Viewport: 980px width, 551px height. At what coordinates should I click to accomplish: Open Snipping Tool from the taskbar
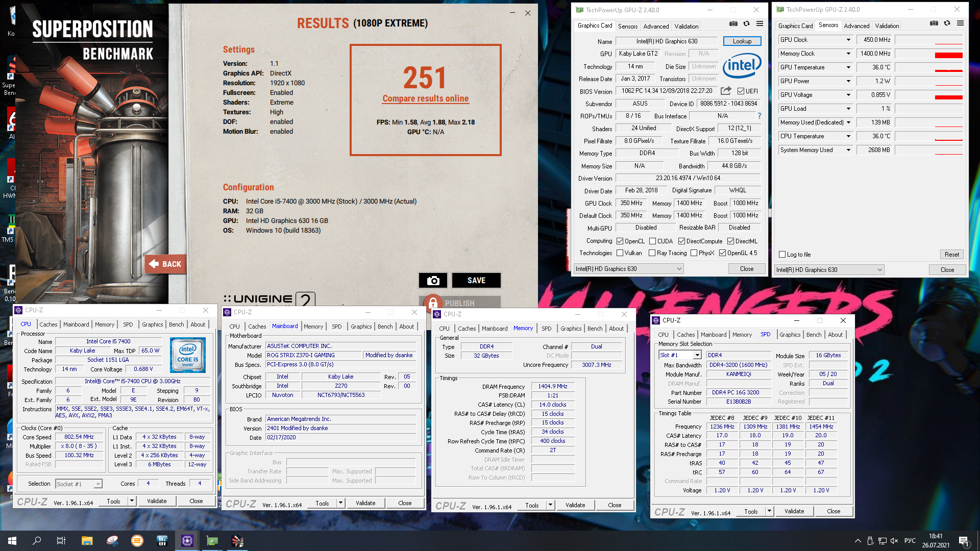112,541
